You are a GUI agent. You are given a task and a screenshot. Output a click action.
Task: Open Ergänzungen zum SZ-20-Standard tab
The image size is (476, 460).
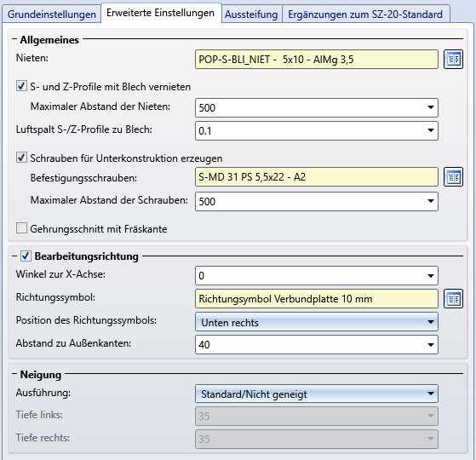point(365,14)
